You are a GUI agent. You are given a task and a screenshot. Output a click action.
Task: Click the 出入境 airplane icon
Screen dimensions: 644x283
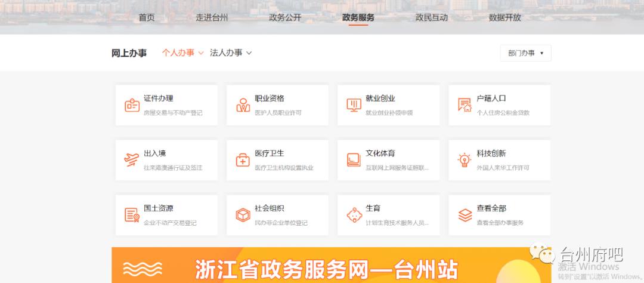click(132, 160)
